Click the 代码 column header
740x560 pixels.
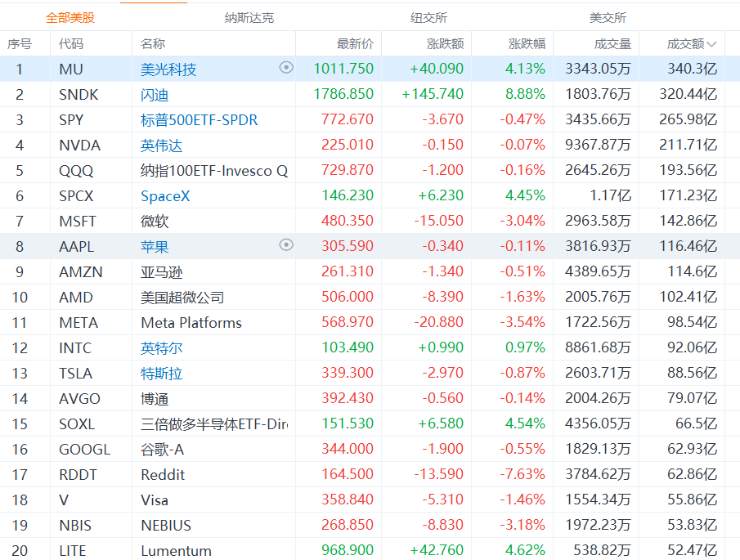point(71,44)
